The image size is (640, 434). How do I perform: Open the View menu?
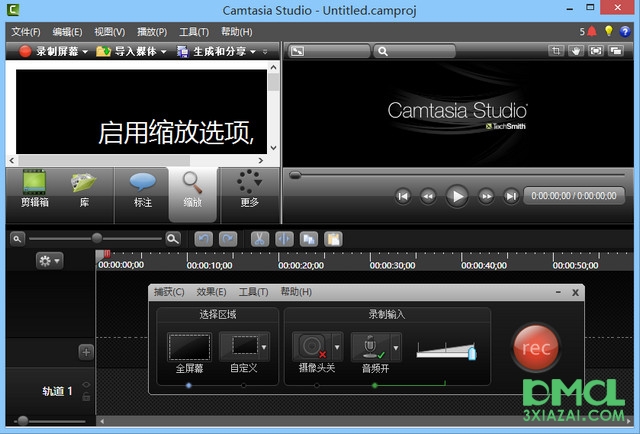tap(109, 32)
